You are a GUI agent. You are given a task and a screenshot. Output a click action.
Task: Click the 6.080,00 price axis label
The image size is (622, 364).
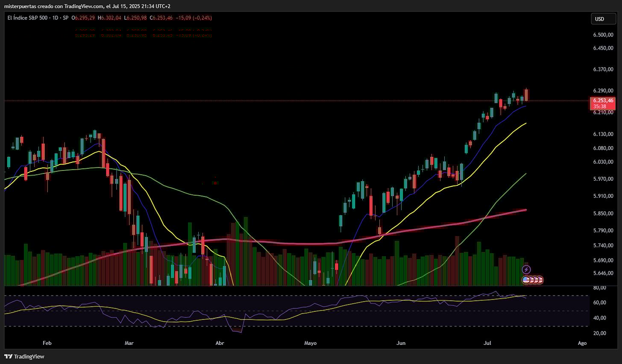click(603, 148)
